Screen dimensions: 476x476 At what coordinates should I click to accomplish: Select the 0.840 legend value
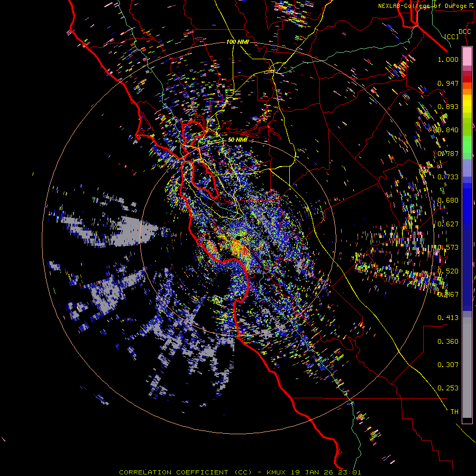pyautogui.click(x=448, y=130)
